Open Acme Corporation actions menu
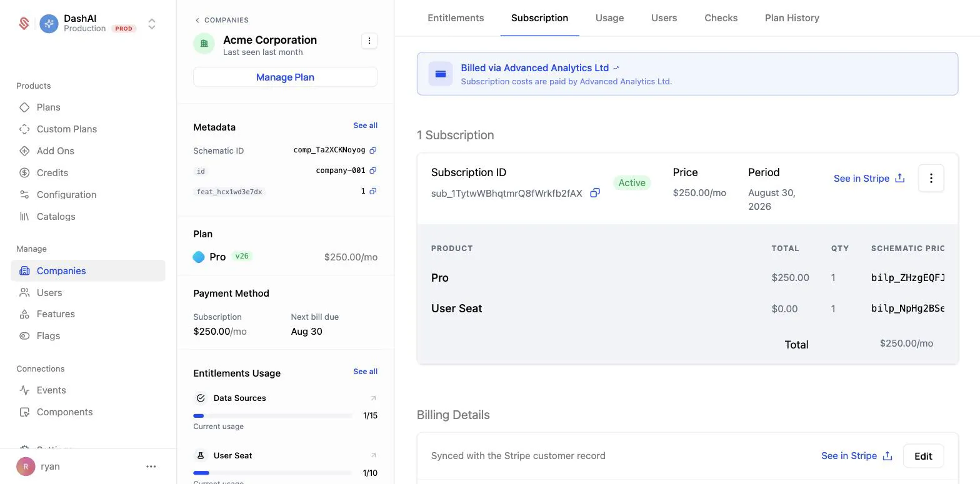The height and width of the screenshot is (484, 980). (x=369, y=41)
